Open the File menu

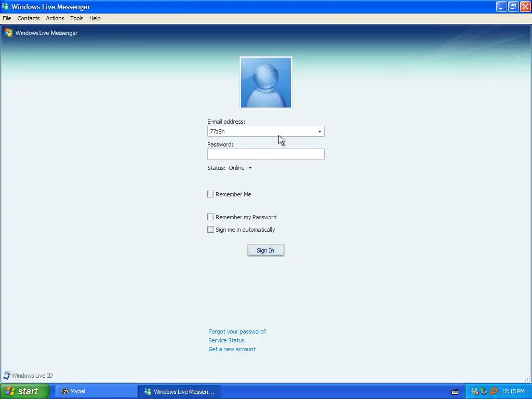(x=7, y=18)
